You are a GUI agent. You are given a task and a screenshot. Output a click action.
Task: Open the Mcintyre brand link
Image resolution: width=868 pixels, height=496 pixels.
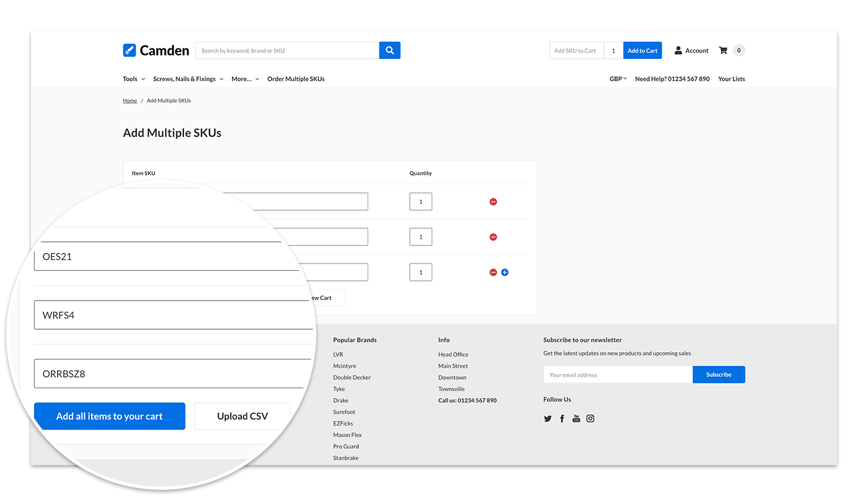point(345,366)
